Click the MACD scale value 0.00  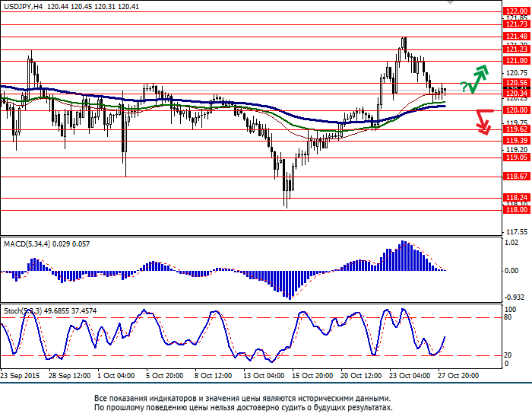click(511, 271)
